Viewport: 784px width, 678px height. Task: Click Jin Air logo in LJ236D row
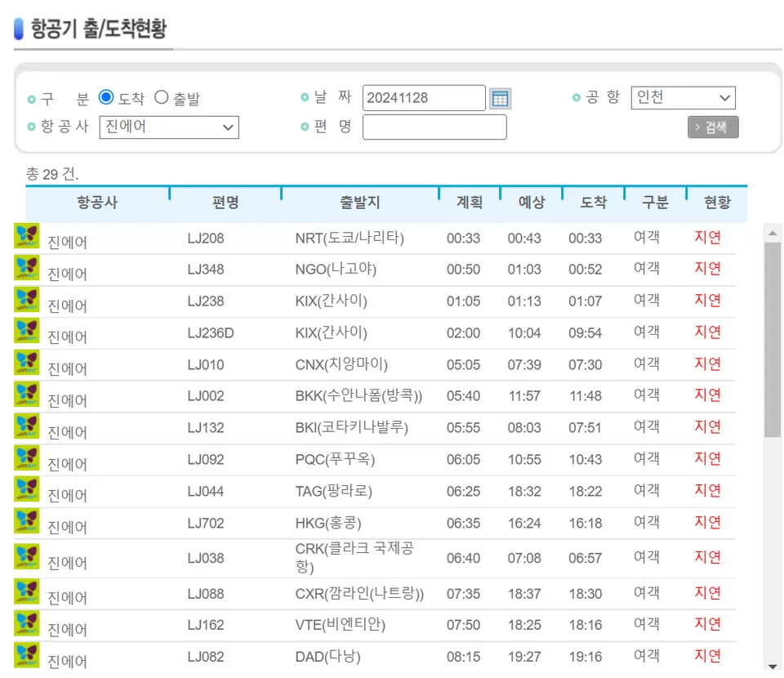pos(26,331)
